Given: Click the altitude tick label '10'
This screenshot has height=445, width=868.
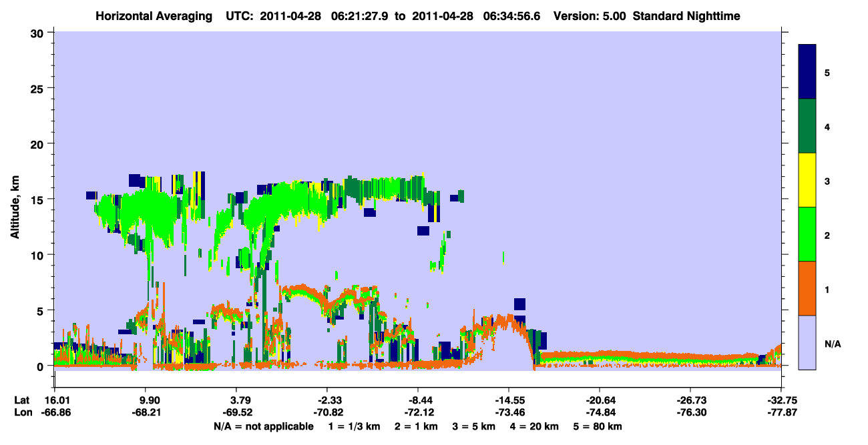Looking at the screenshot, I should click(x=39, y=255).
